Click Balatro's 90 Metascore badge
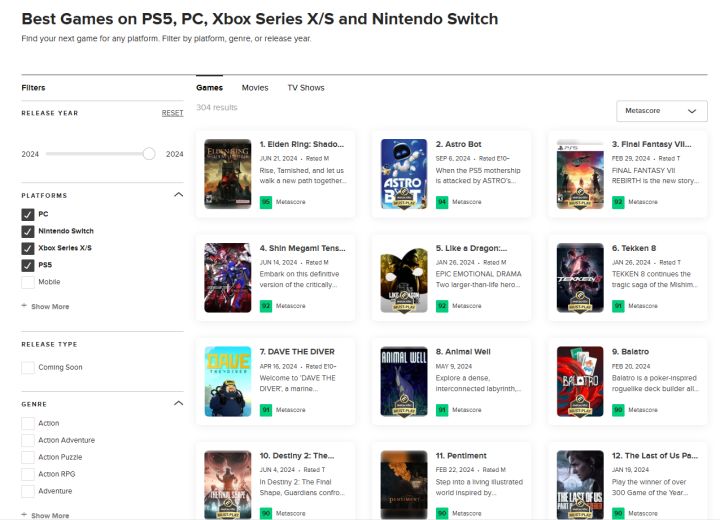Viewport: 720px width, 520px height. pyautogui.click(x=618, y=409)
